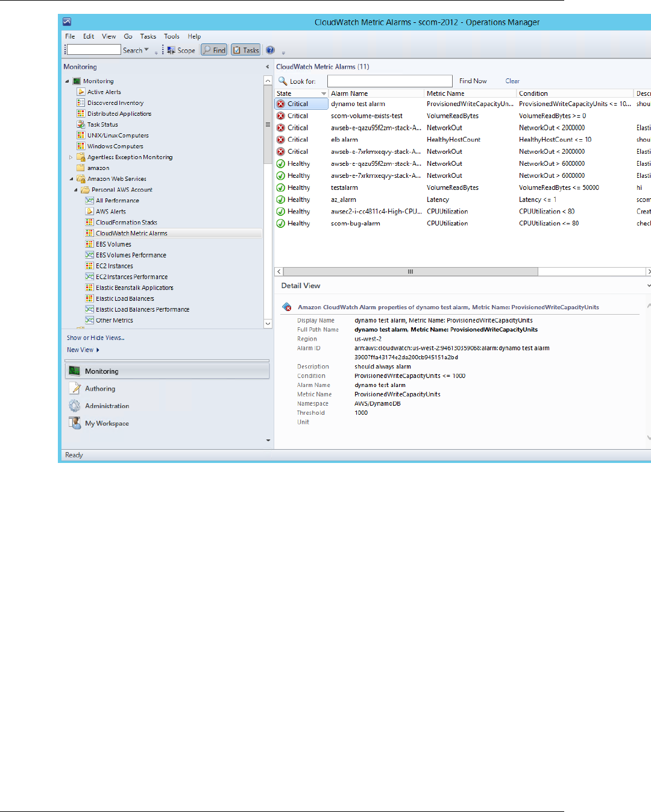
Task: Click the Operations Manager app icon in title bar
Action: tap(67, 22)
